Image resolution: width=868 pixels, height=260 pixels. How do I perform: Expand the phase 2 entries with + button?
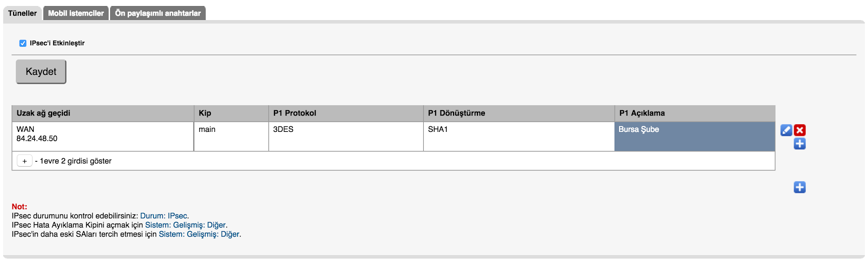pos(24,161)
